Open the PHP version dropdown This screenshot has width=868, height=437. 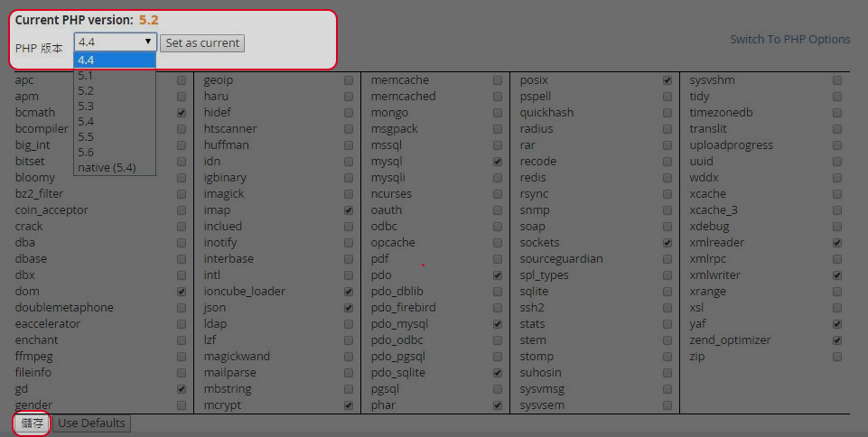click(115, 42)
